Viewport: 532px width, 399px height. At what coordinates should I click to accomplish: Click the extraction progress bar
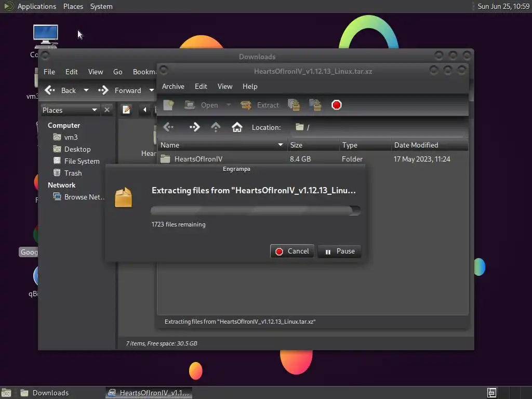pos(256,210)
